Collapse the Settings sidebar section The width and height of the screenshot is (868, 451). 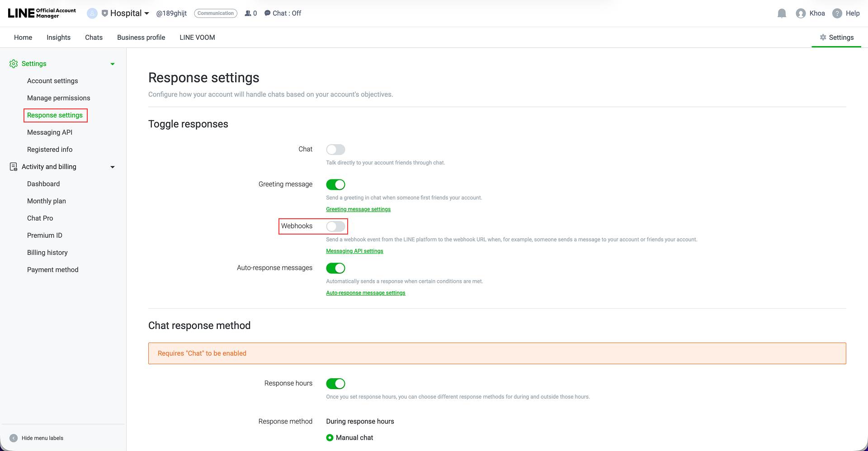[112, 64]
